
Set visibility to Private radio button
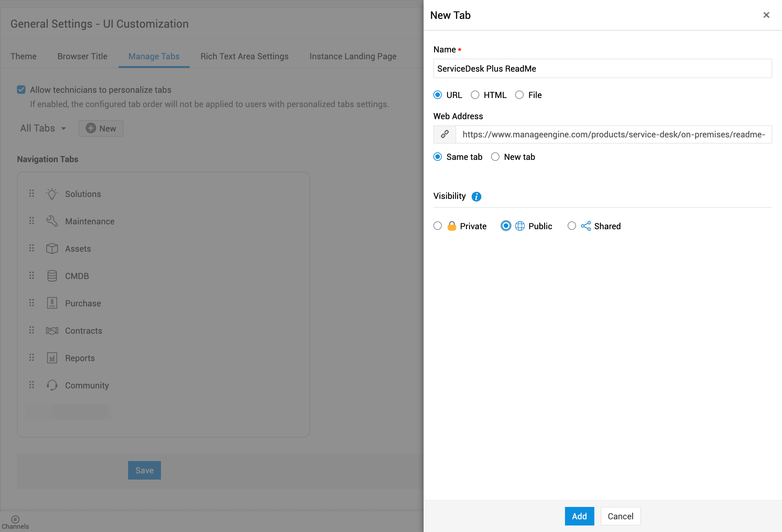(x=438, y=226)
